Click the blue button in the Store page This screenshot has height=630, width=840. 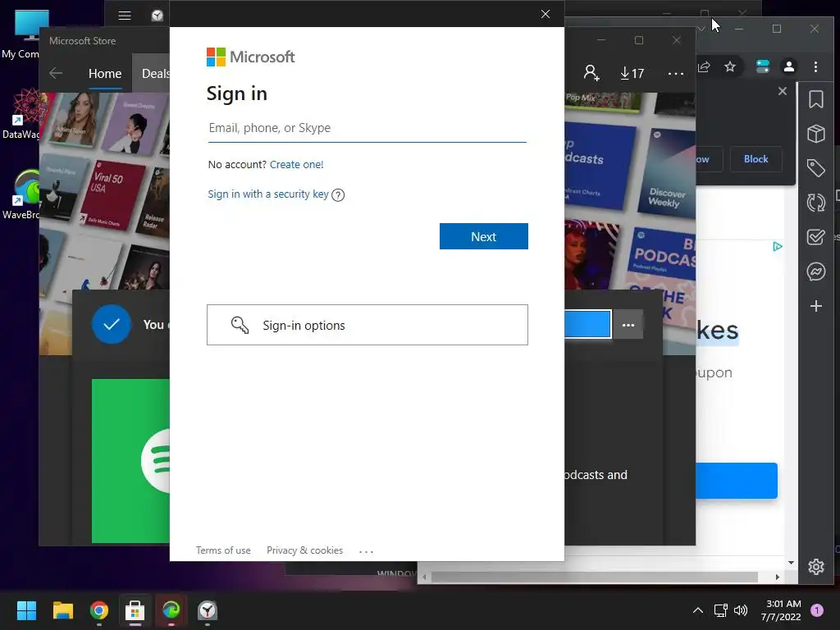[587, 324]
